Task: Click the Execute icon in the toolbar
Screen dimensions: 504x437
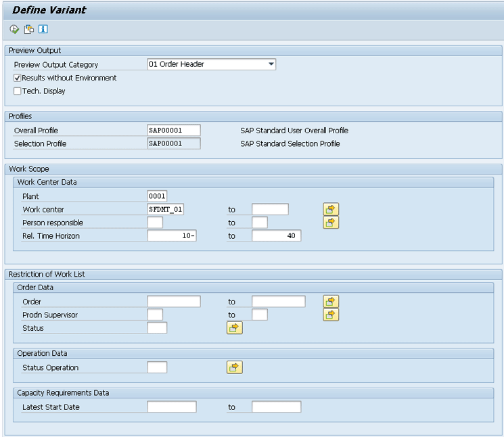Action: (14, 29)
